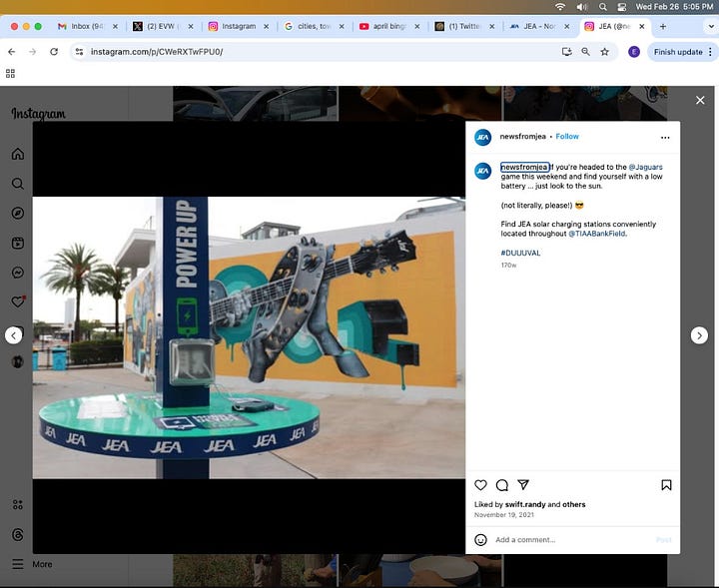The width and height of the screenshot is (719, 588).
Task: Click the comment bubble icon
Action: coord(502,485)
